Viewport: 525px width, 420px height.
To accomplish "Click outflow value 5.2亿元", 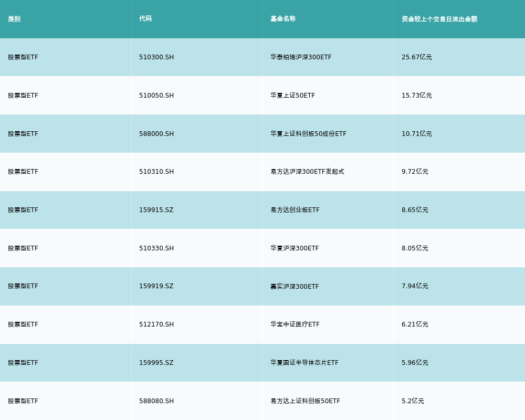I will [413, 401].
